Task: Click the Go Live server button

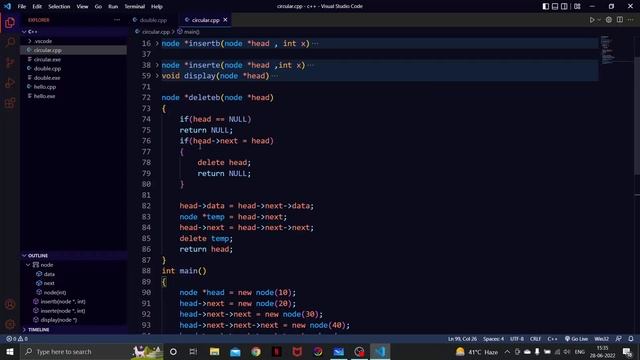Action: click(576, 339)
